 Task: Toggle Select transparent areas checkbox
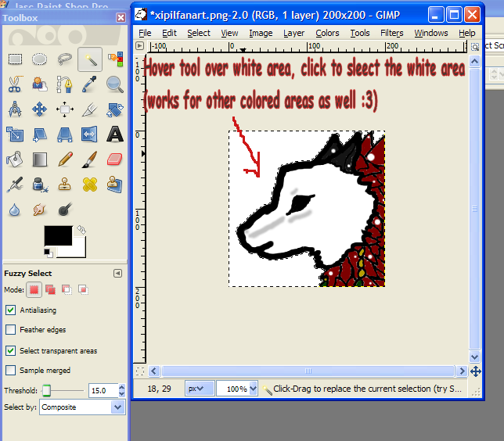coord(11,351)
